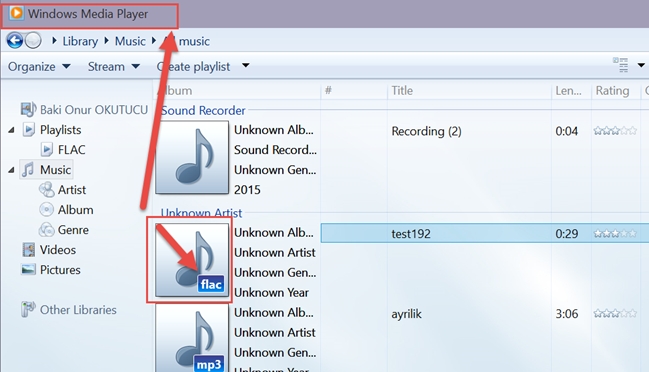649x372 pixels.
Task: Select the ayrilik track
Action: click(x=406, y=314)
